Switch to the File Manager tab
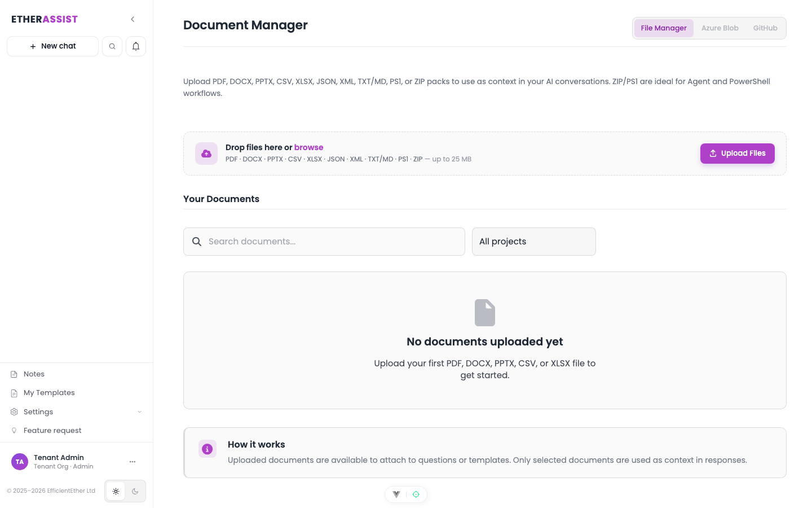 click(664, 28)
